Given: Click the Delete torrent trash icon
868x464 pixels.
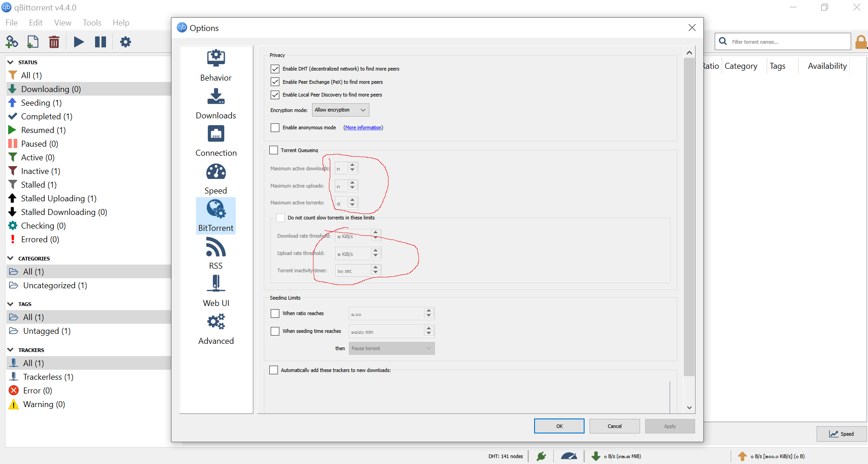Looking at the screenshot, I should click(54, 42).
